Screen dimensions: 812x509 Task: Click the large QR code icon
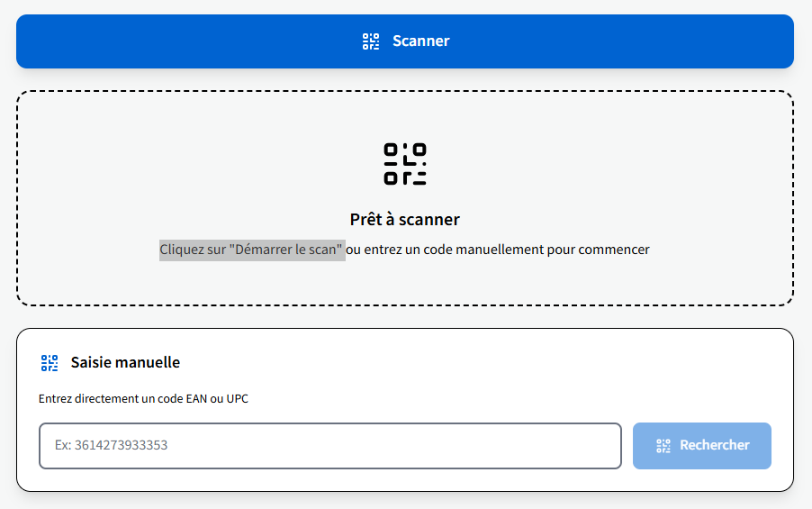tap(405, 164)
